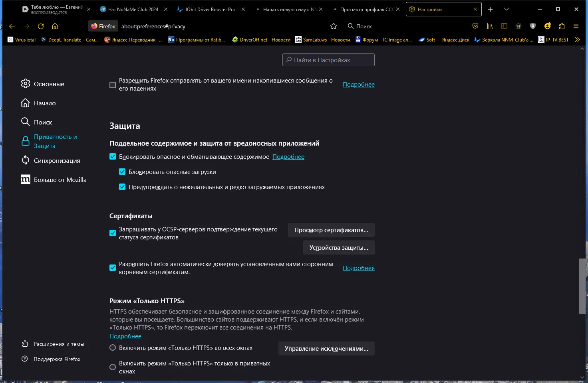Bookmark this page via the star icon
This screenshot has width=588, height=383.
tap(333, 26)
